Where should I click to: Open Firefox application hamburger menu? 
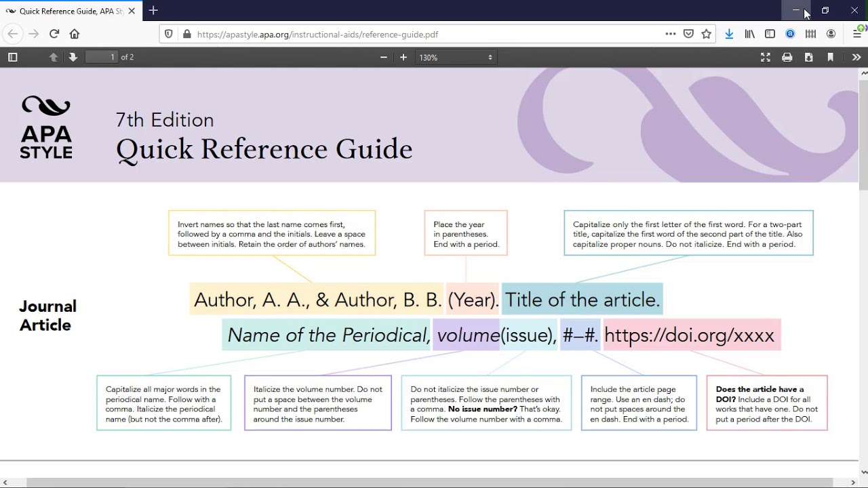click(857, 34)
